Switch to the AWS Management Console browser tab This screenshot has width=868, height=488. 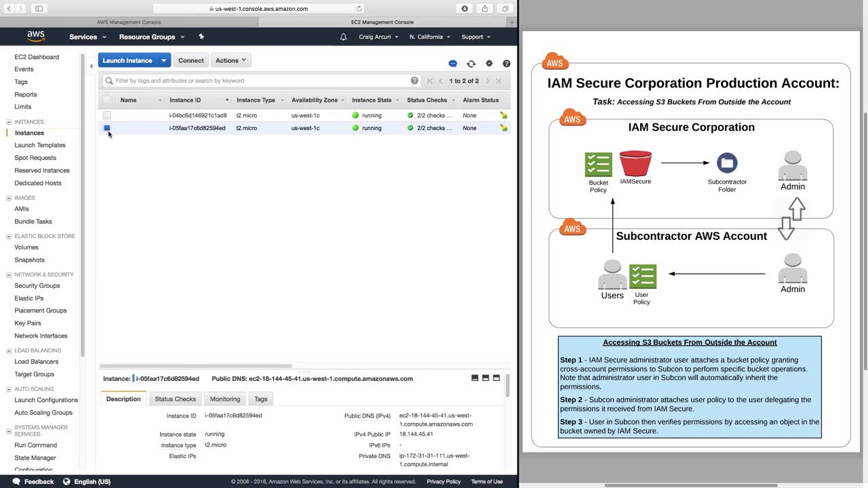tap(129, 22)
